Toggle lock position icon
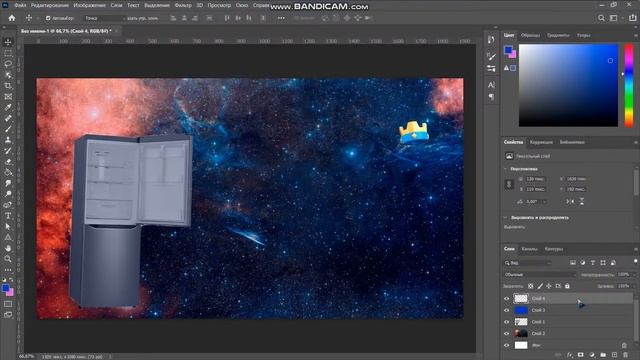The width and height of the screenshot is (640, 360). [x=549, y=286]
